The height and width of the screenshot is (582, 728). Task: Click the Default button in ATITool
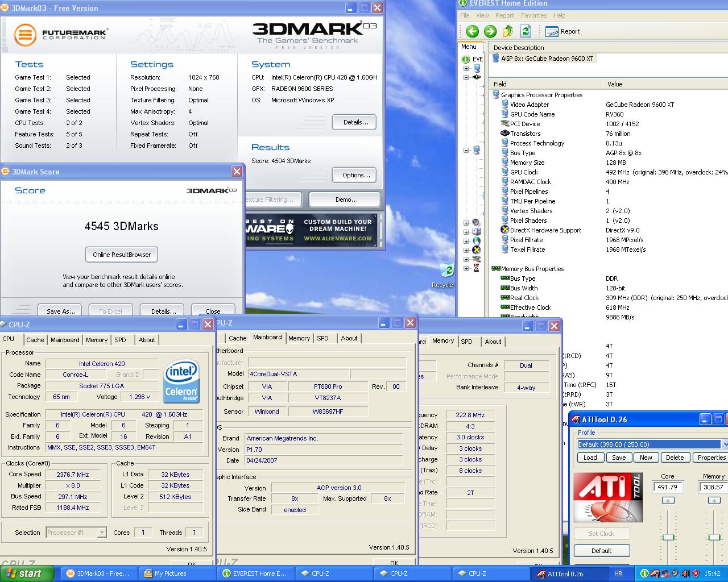tap(601, 551)
